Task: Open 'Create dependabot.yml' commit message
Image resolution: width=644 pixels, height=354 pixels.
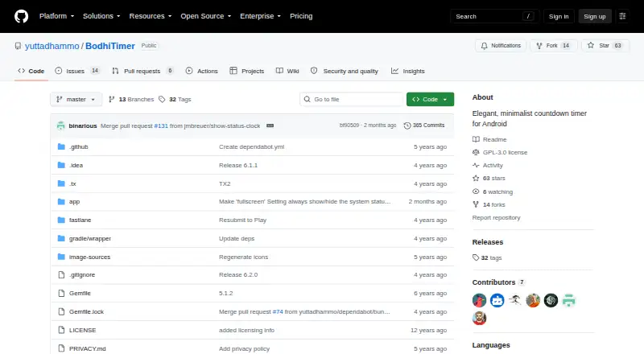Action: pos(251,146)
